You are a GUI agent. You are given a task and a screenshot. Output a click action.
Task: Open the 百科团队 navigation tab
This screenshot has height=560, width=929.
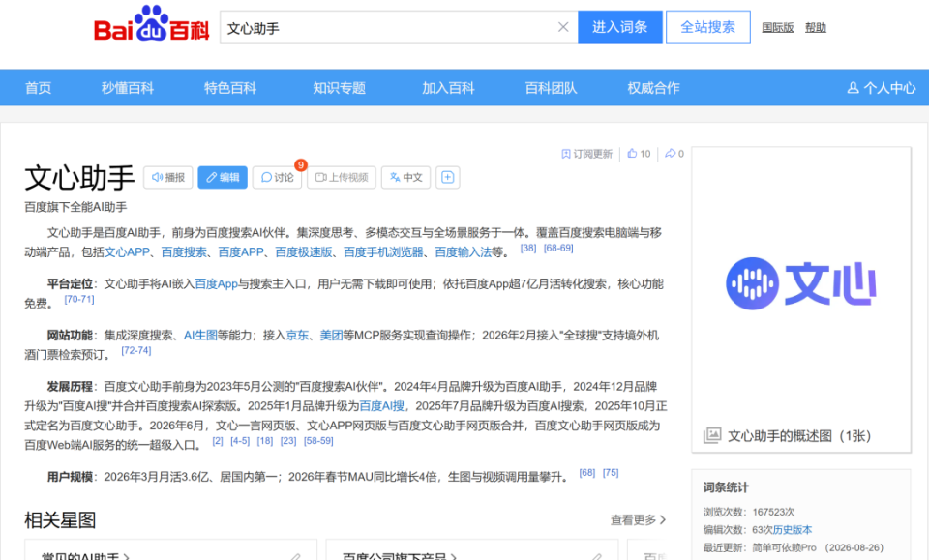(551, 88)
